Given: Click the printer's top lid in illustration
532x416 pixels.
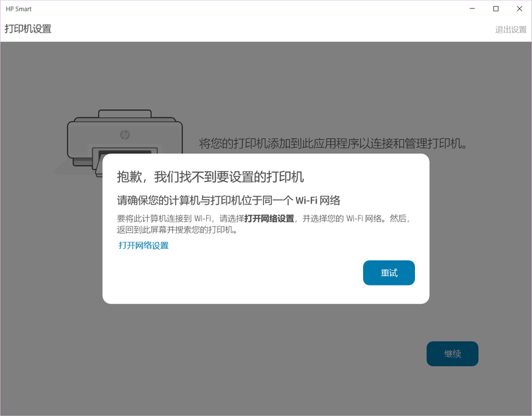Looking at the screenshot, I should point(124,116).
